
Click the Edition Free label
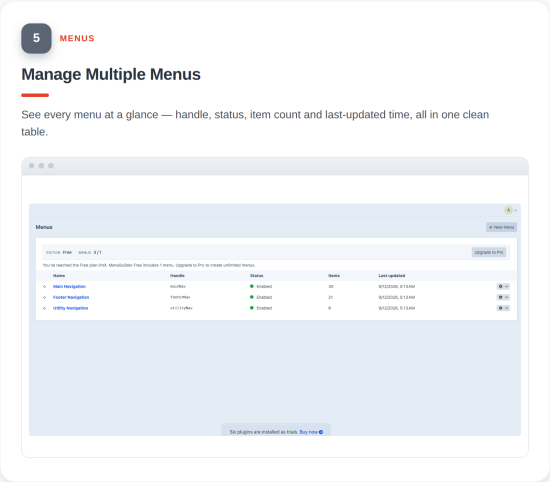pos(59,253)
